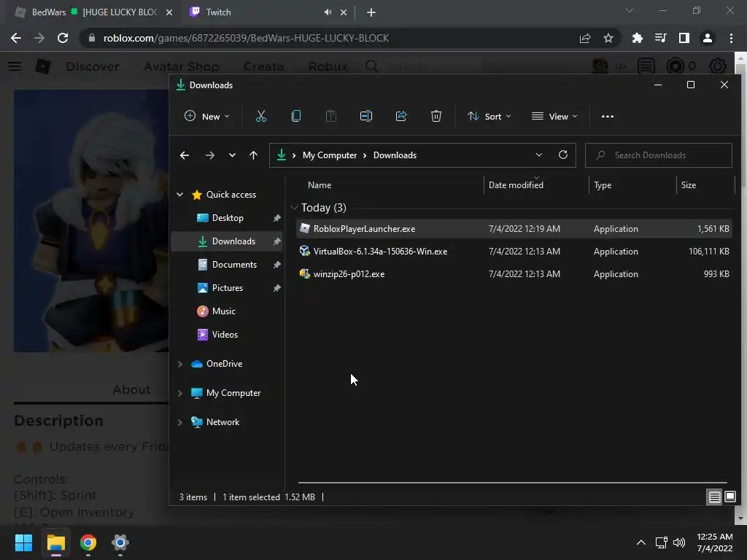Open the taskbar clock and date
The width and height of the screenshot is (747, 560).
tap(715, 542)
